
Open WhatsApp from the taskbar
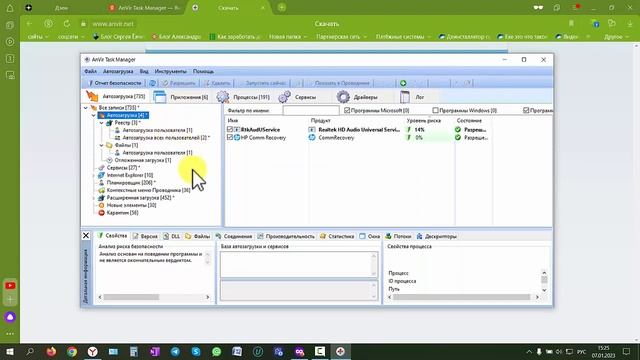click(216, 351)
